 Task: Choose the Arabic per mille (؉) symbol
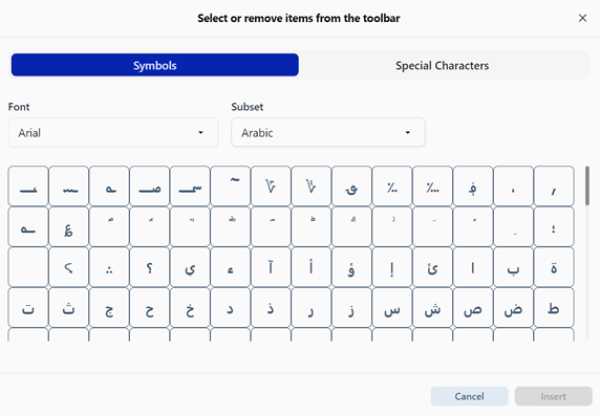coord(392,185)
